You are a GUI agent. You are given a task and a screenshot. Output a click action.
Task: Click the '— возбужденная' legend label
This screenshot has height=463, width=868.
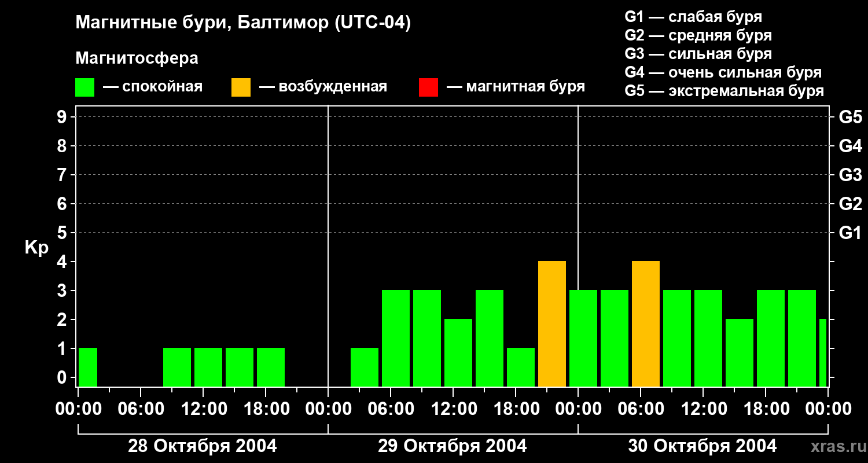[323, 87]
